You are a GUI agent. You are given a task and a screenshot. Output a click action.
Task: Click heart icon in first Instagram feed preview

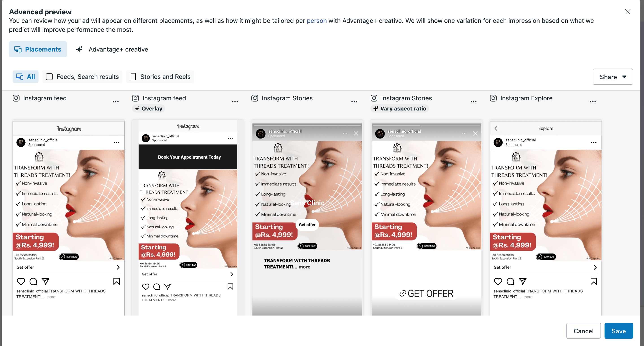[21, 281]
